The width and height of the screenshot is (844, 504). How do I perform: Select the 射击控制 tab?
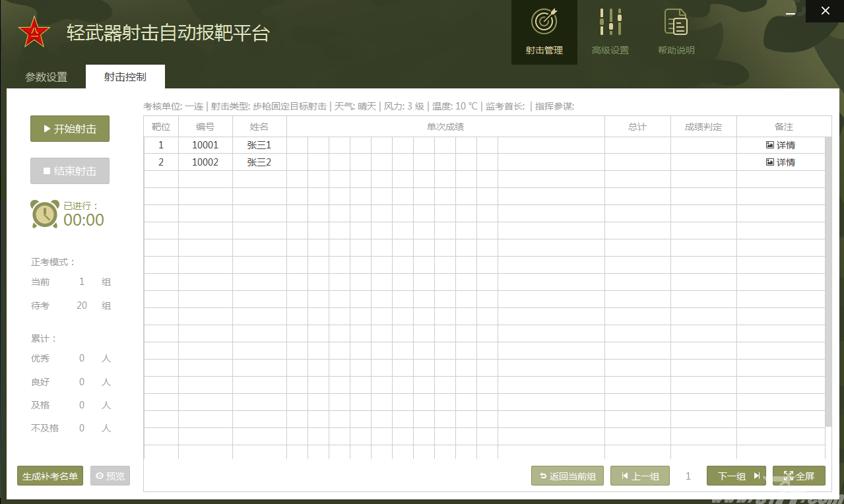click(125, 77)
